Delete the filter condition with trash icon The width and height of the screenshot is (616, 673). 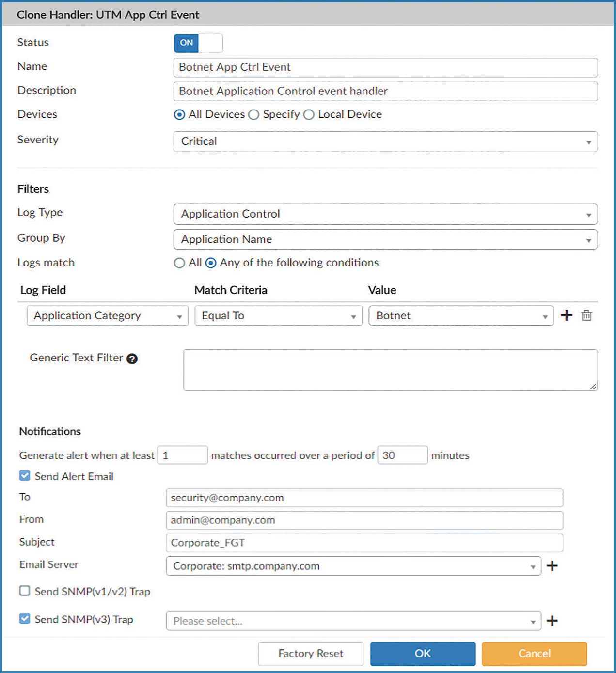pyautogui.click(x=586, y=315)
